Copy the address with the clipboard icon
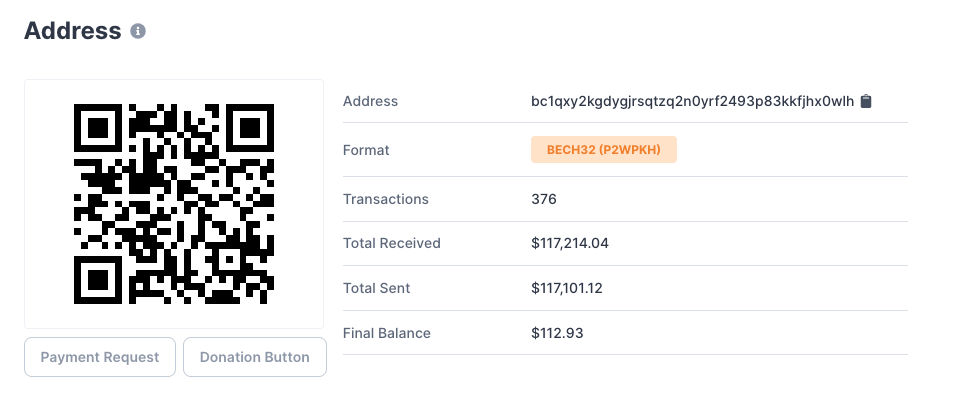 [866, 101]
